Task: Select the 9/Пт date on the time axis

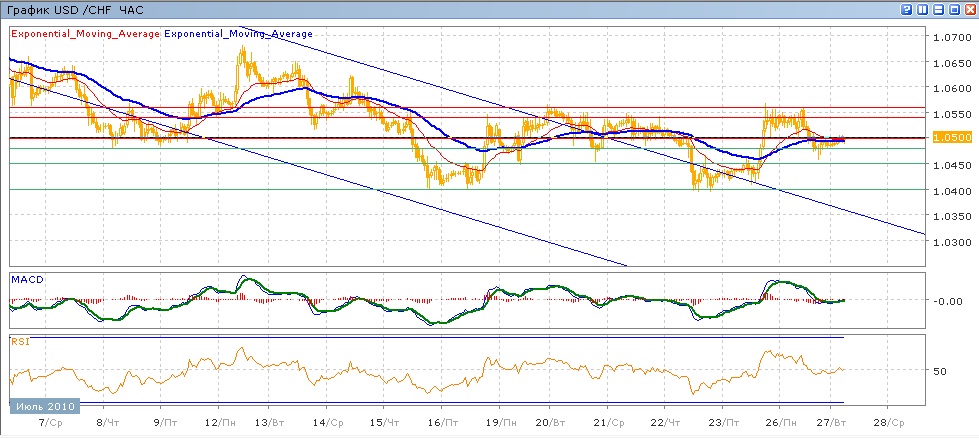Action: pos(164,422)
